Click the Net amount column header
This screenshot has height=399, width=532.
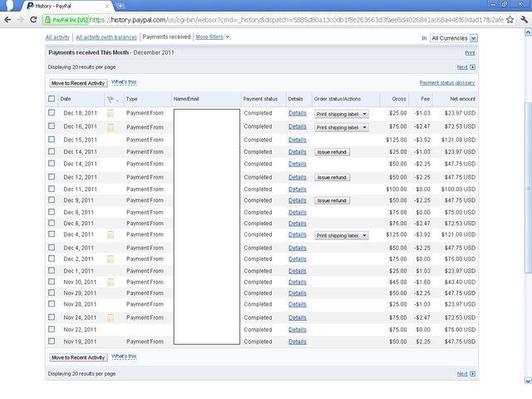(463, 99)
